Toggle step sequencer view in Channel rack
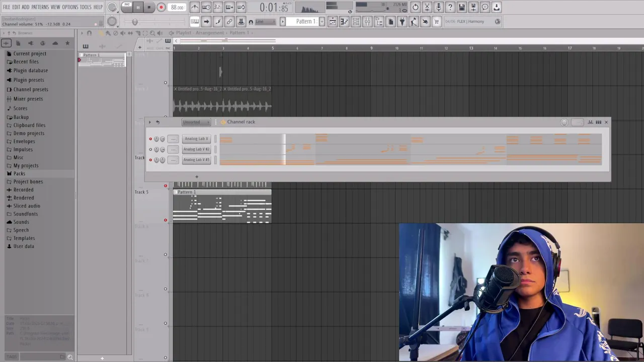 pyautogui.click(x=598, y=122)
